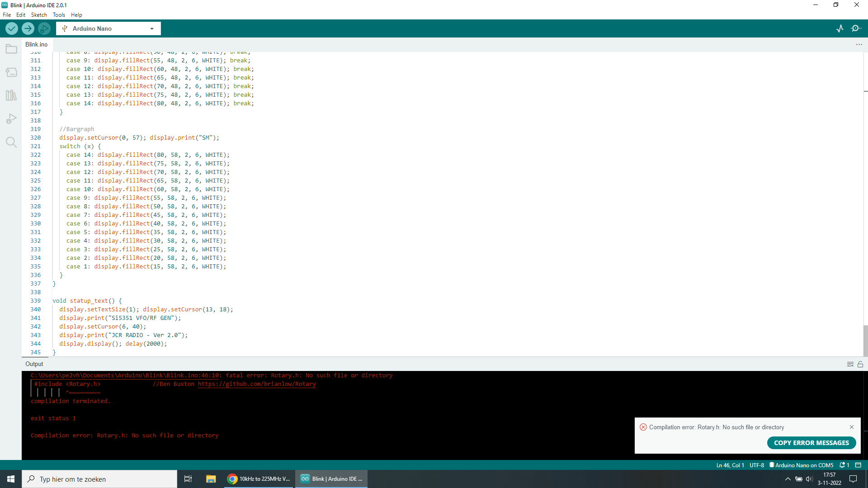Show hidden system tray icons
Image resolution: width=868 pixels, height=488 pixels.
(788, 479)
